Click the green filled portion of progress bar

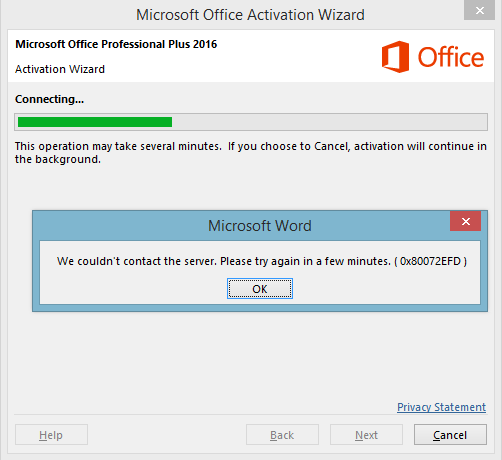tap(95, 122)
